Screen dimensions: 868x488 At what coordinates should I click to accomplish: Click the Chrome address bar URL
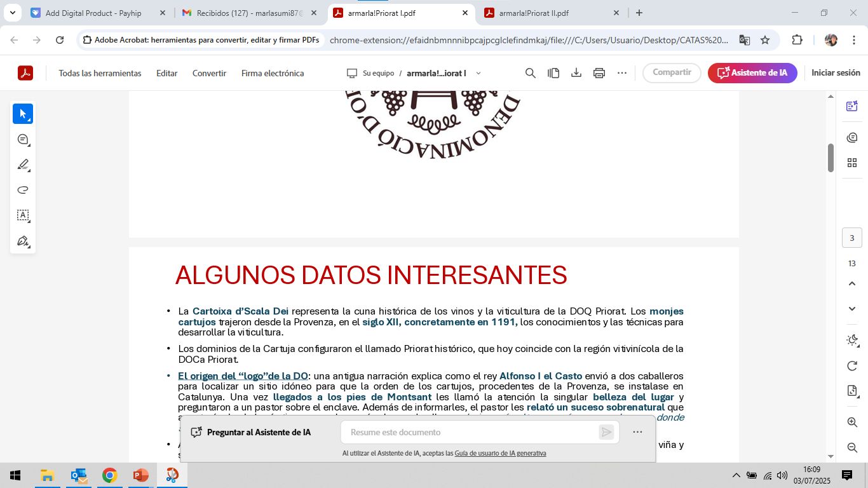click(x=529, y=40)
